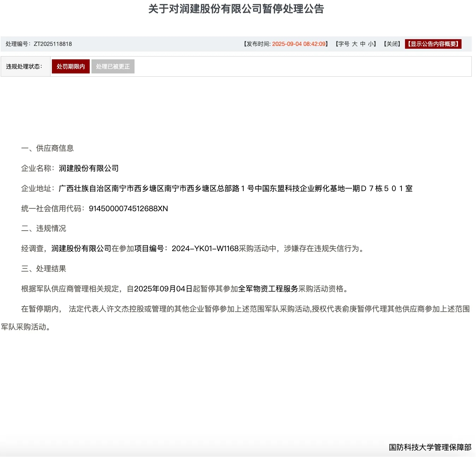Click the suspension date 2025年09月04日
Screen dimensions: 476x457
tap(163, 289)
